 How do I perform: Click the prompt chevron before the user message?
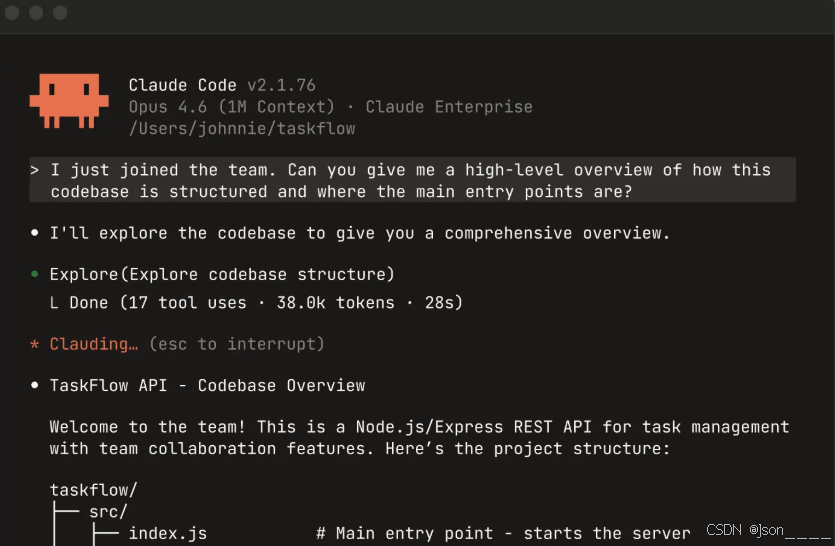[35, 170]
